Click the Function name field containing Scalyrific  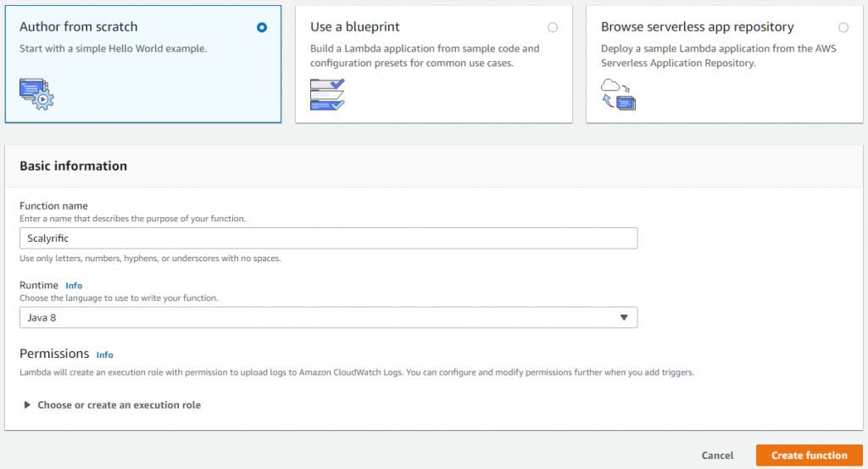click(328, 238)
